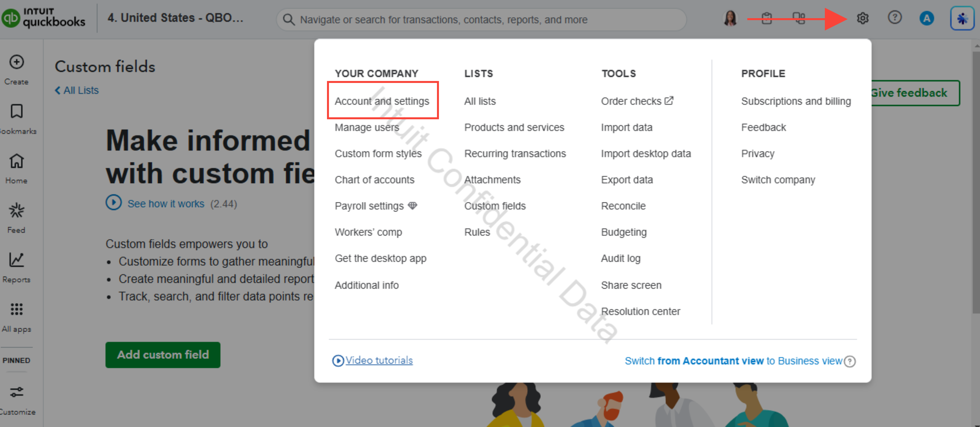Viewport: 980px width, 427px height.
Task: Open the Video tutorials link
Action: point(379,360)
